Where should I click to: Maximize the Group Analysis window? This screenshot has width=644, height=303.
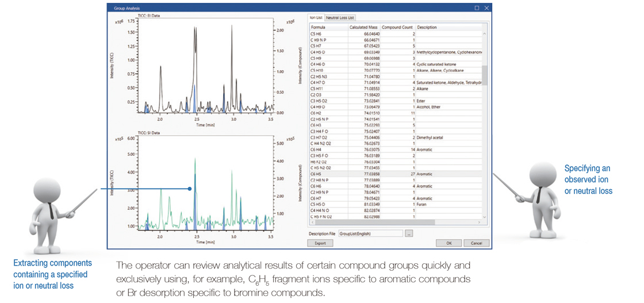(x=477, y=8)
